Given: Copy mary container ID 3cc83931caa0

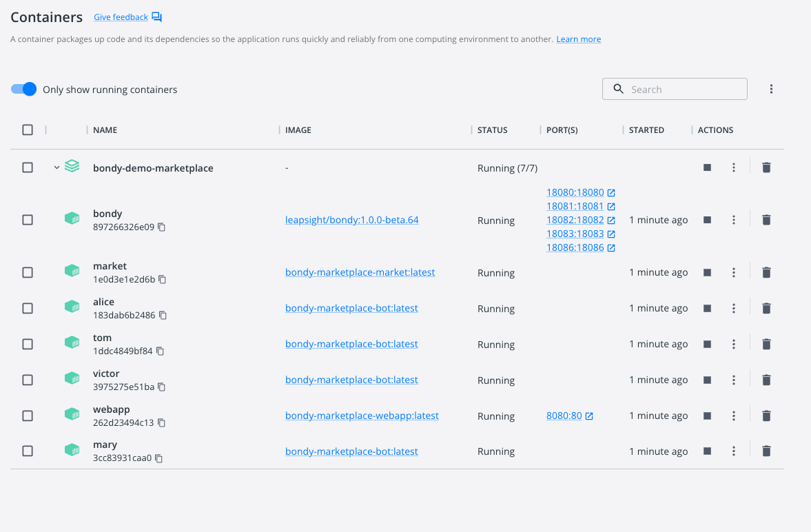Looking at the screenshot, I should point(159,458).
